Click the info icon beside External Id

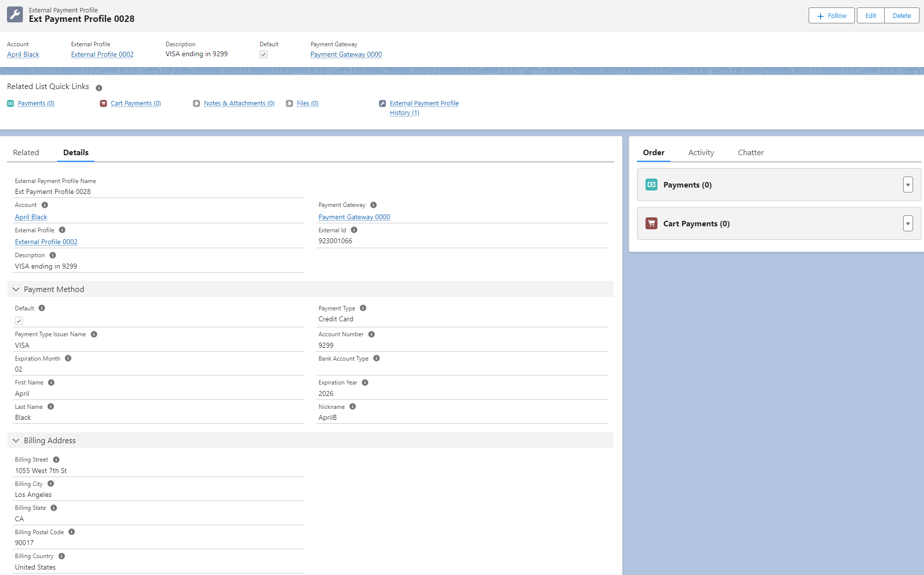354,230
